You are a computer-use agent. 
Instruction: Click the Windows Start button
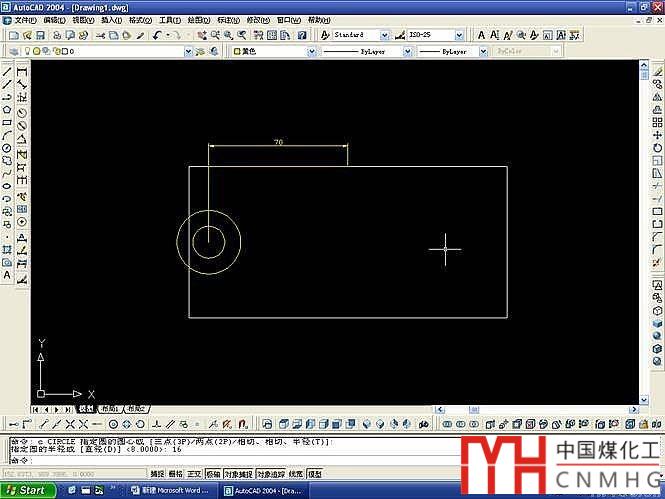click(28, 491)
